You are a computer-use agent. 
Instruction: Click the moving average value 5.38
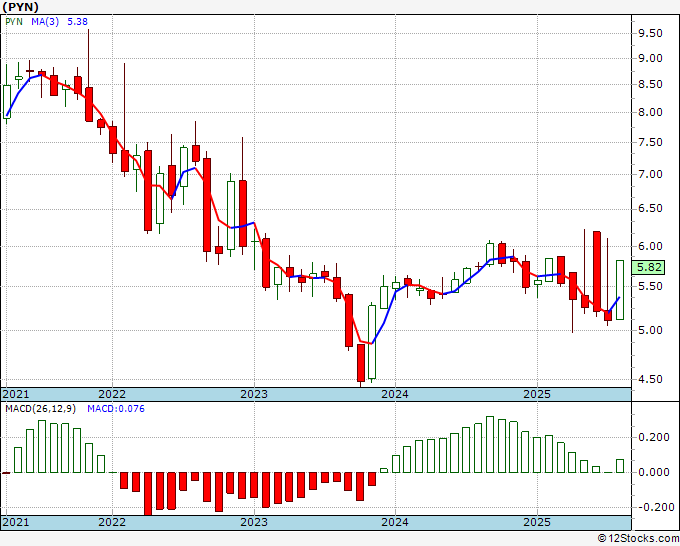[x=77, y=22]
